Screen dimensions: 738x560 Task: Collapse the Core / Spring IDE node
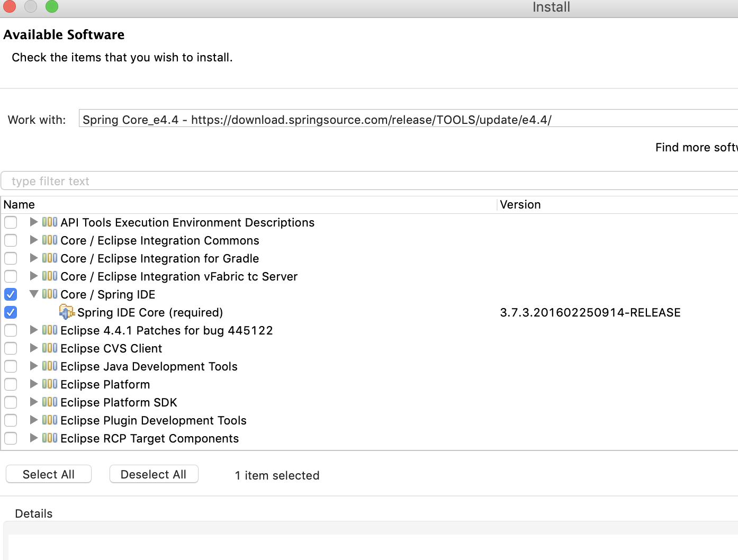[x=34, y=294]
